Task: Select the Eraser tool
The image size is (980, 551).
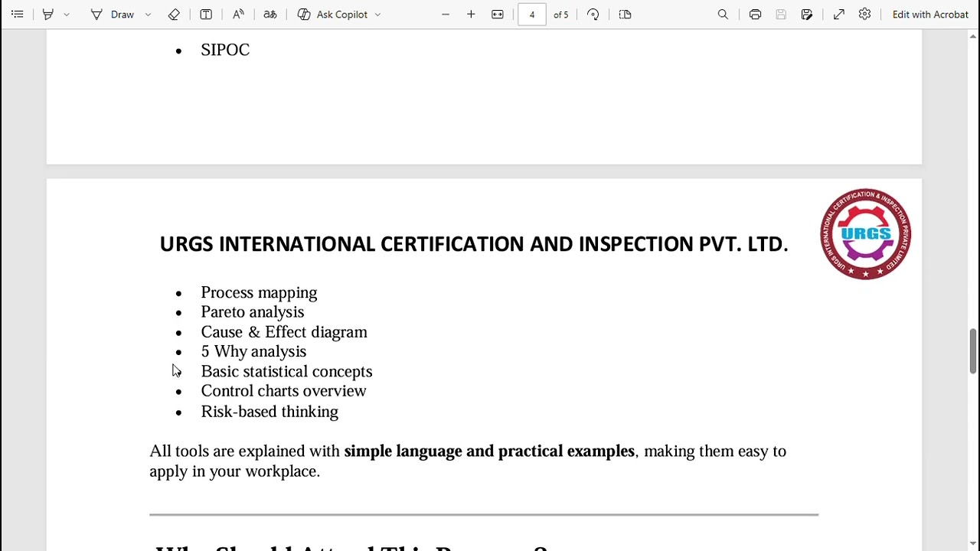Action: (x=174, y=15)
